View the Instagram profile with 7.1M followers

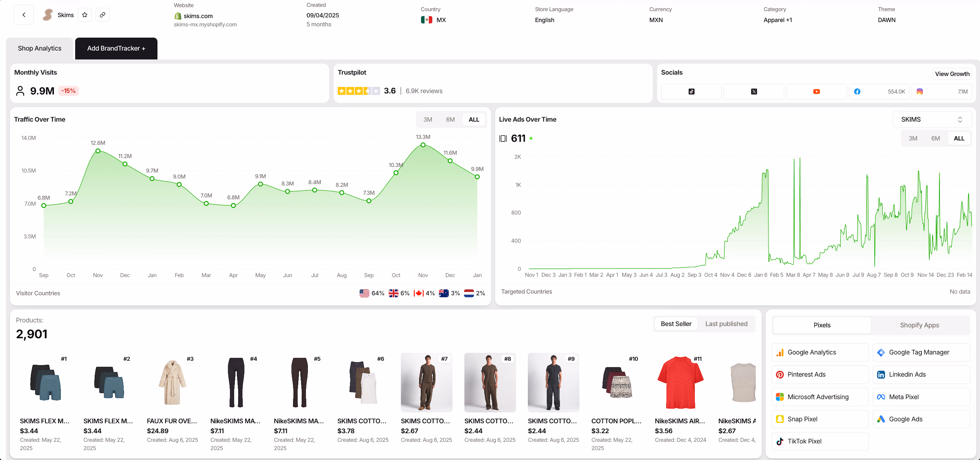click(942, 91)
